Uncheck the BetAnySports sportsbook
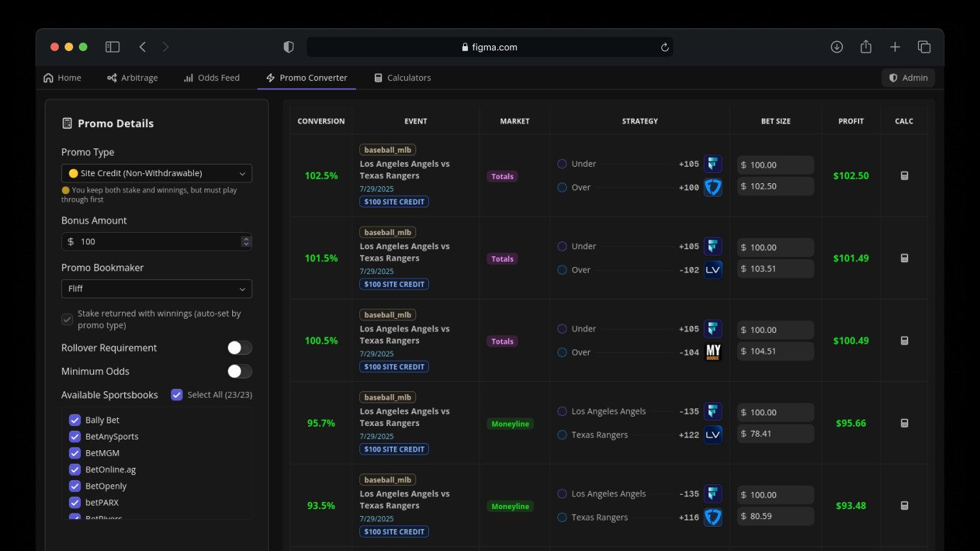 pos(75,437)
